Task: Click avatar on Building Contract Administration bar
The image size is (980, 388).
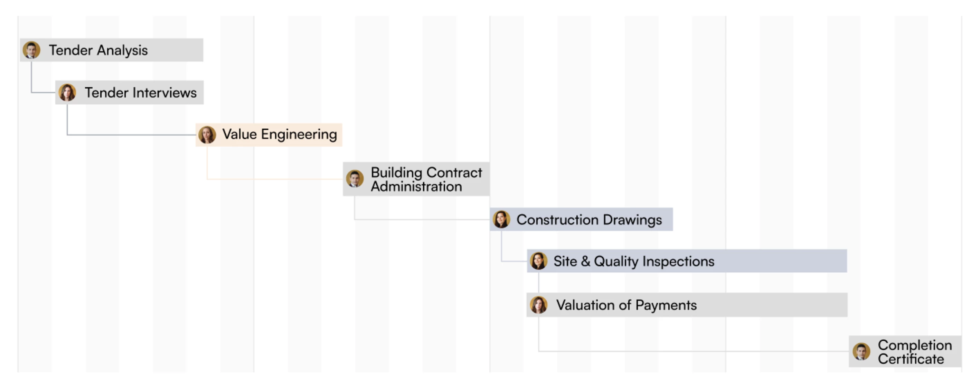Action: [x=355, y=179]
